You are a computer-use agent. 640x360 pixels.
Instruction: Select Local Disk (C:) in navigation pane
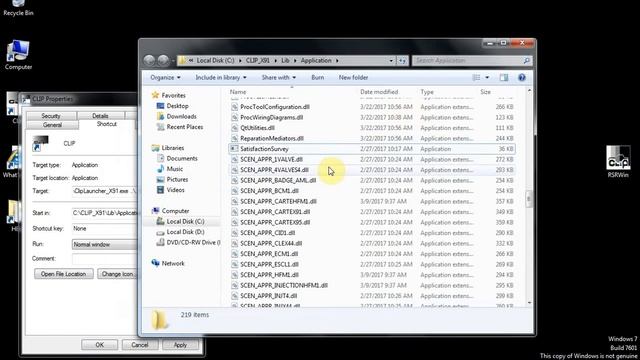[185, 221]
